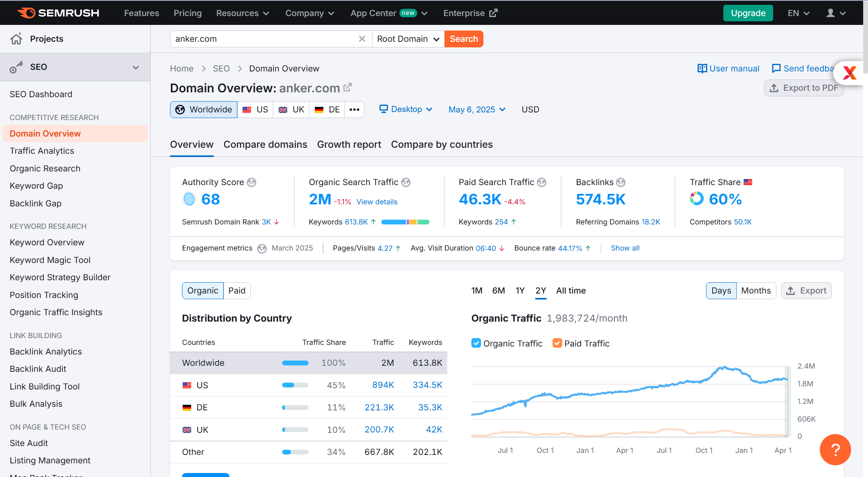Click the orange help question mark bubble
Screen dimensions: 868x477
835,449
